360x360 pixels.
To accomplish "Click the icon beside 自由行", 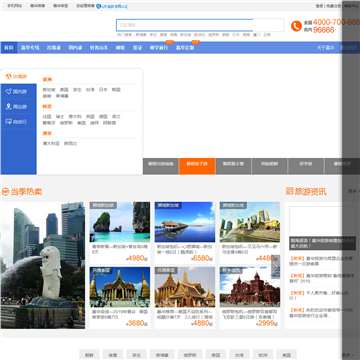I will click(x=9, y=121).
